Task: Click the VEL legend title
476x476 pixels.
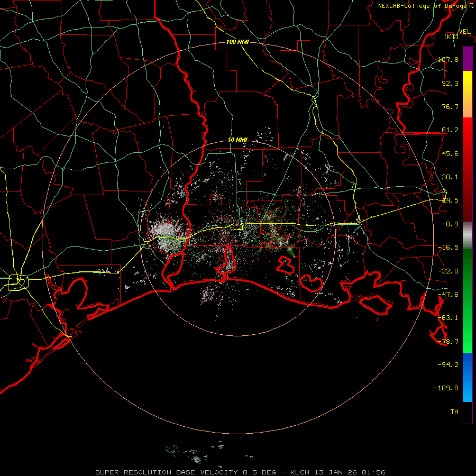Action: (x=464, y=32)
